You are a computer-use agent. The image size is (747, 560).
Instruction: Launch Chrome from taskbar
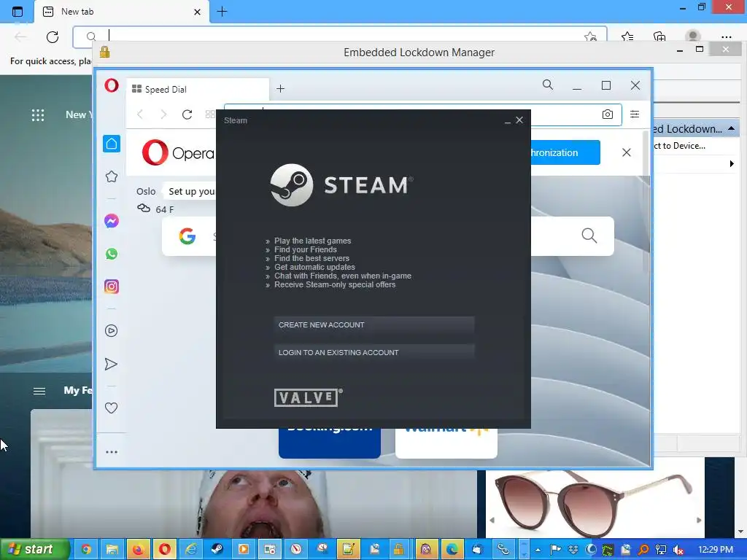coord(86,550)
